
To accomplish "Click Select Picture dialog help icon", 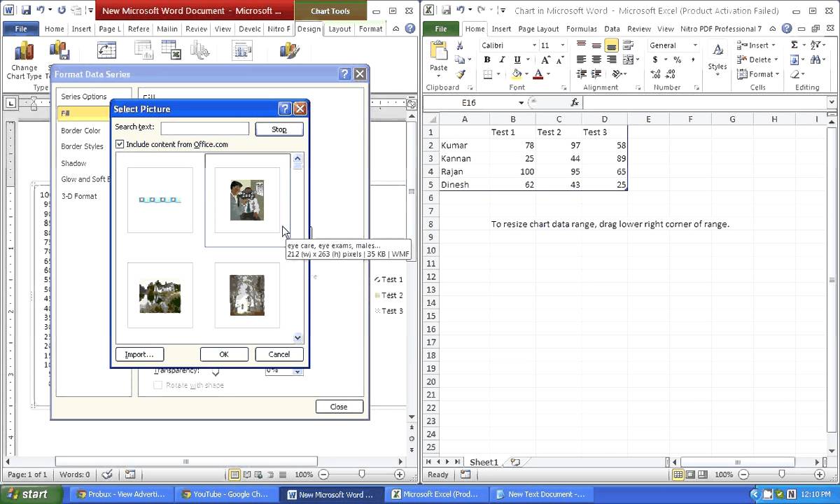I will [x=284, y=108].
